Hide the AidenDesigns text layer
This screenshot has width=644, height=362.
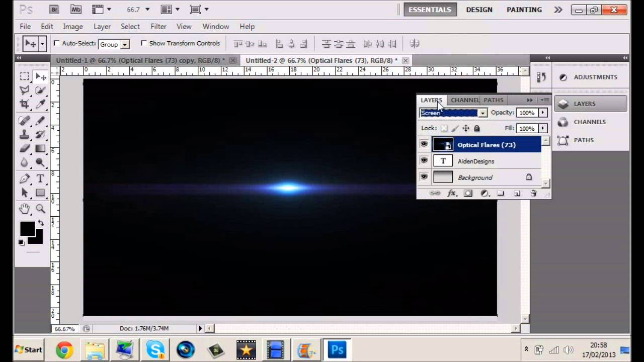click(424, 161)
